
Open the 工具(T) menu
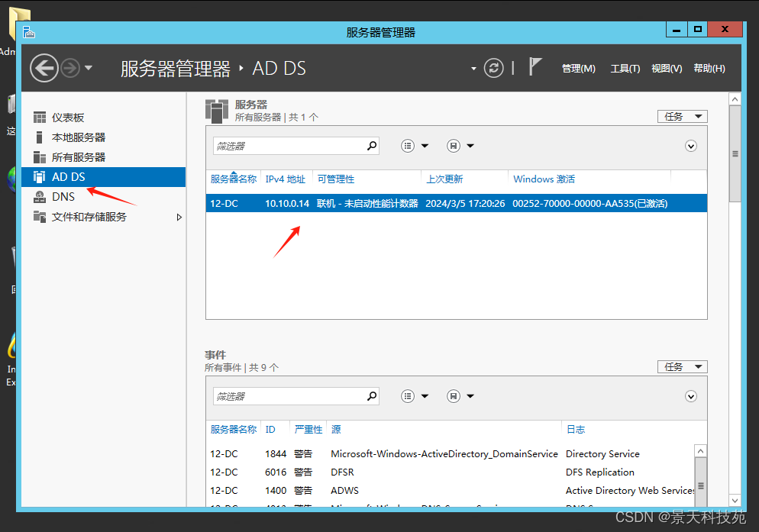coord(625,69)
